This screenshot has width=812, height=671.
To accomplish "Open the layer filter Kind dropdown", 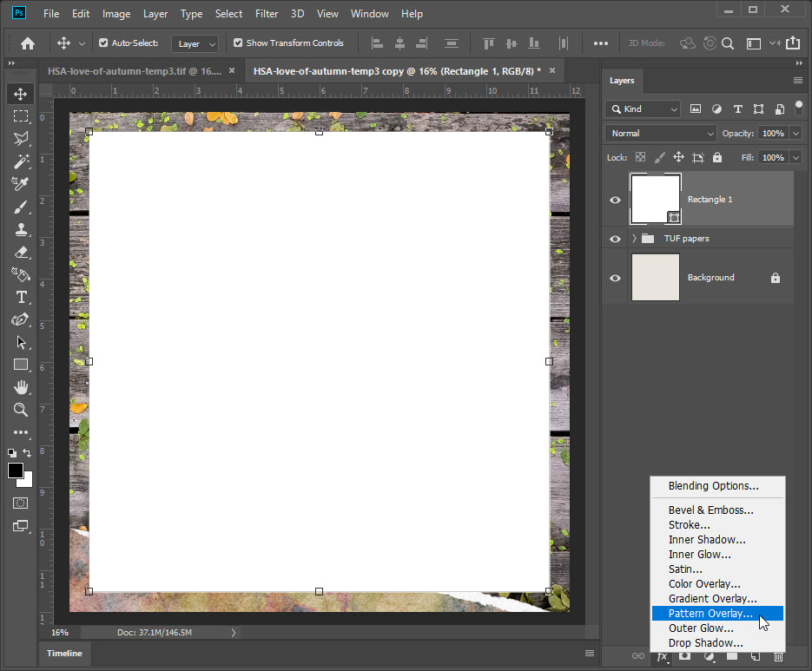I will [x=643, y=109].
